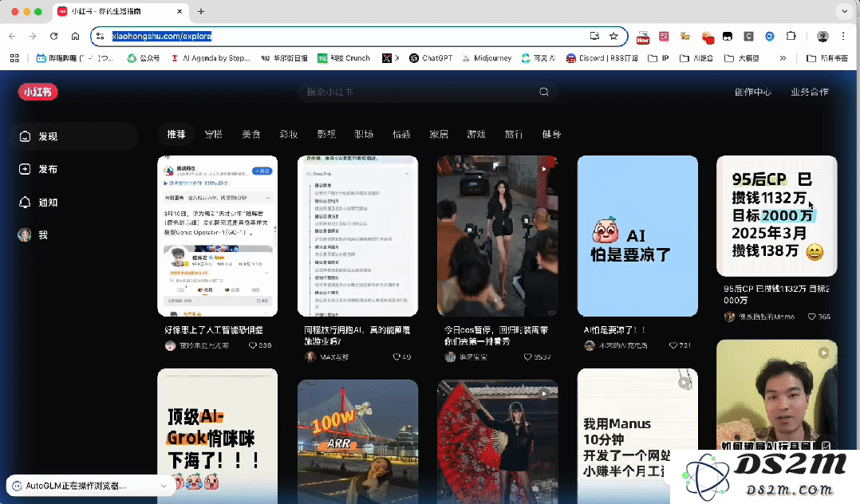
Task: Expand the tab search dropdown arrow
Action: [845, 11]
